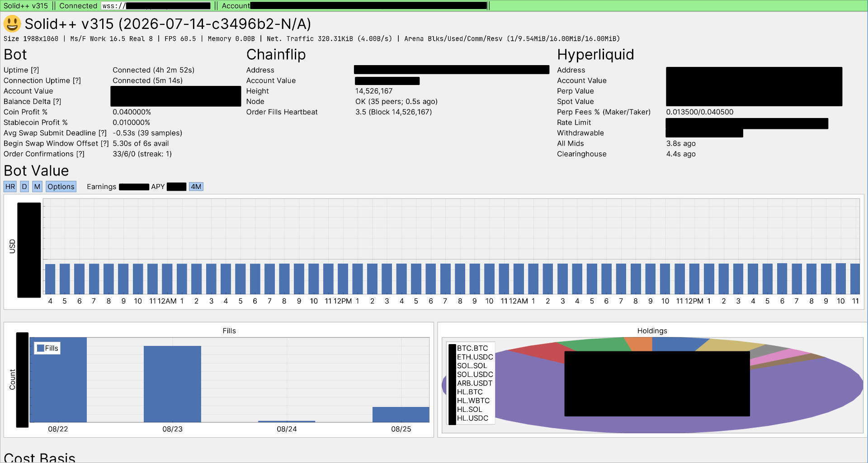Show help for Begin Swap Window Offset [?]
The width and height of the screenshot is (868, 463).
click(x=105, y=143)
